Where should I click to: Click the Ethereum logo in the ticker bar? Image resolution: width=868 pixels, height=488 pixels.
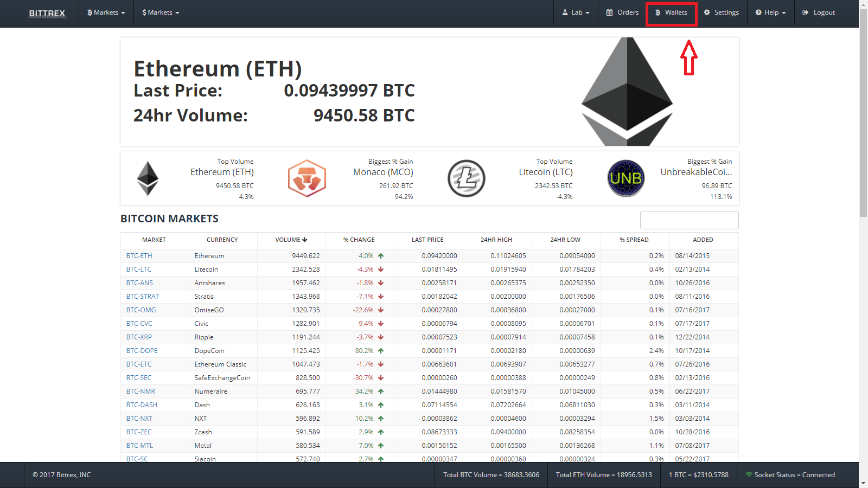(147, 178)
